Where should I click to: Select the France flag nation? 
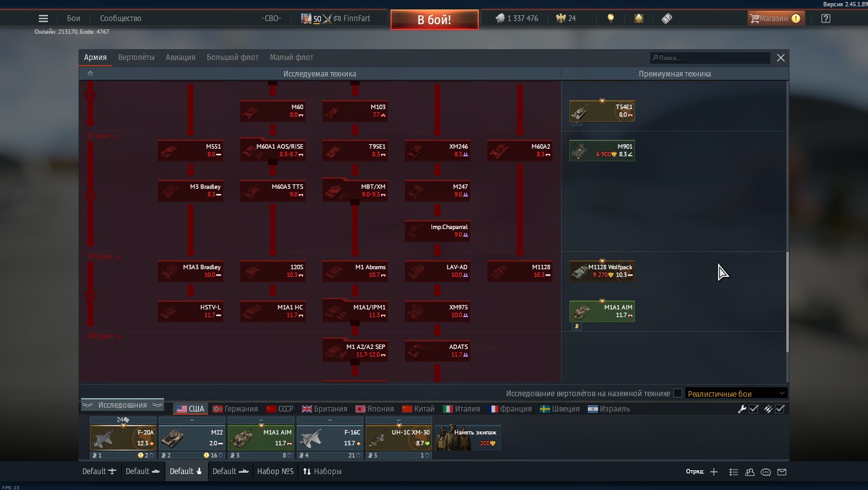coord(509,409)
